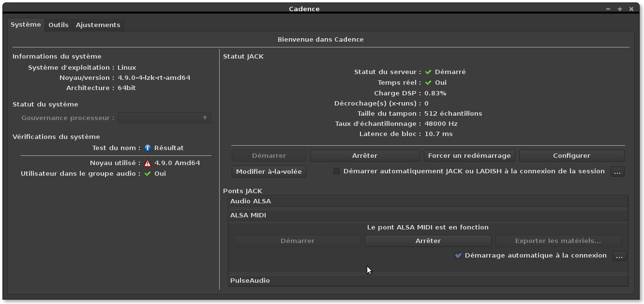Screen dimensions: 644x304
Task: Click the green check for groupe audio
Action: pos(148,174)
